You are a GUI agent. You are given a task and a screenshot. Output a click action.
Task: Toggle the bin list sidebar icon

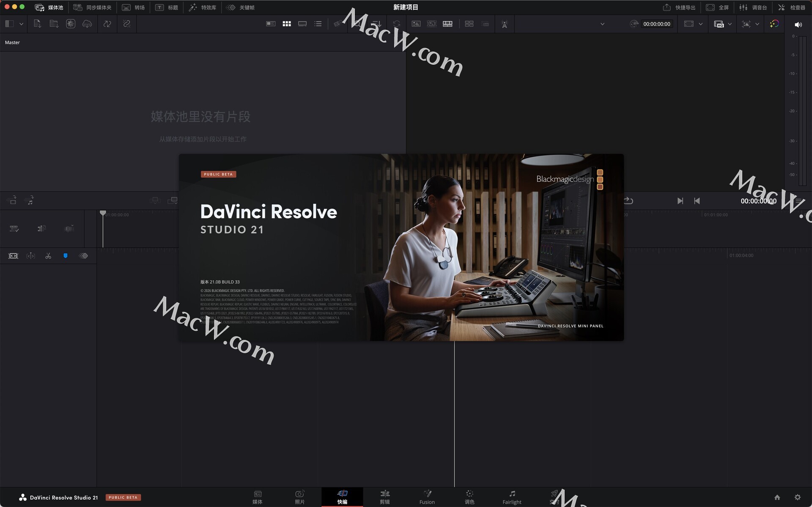(x=9, y=24)
